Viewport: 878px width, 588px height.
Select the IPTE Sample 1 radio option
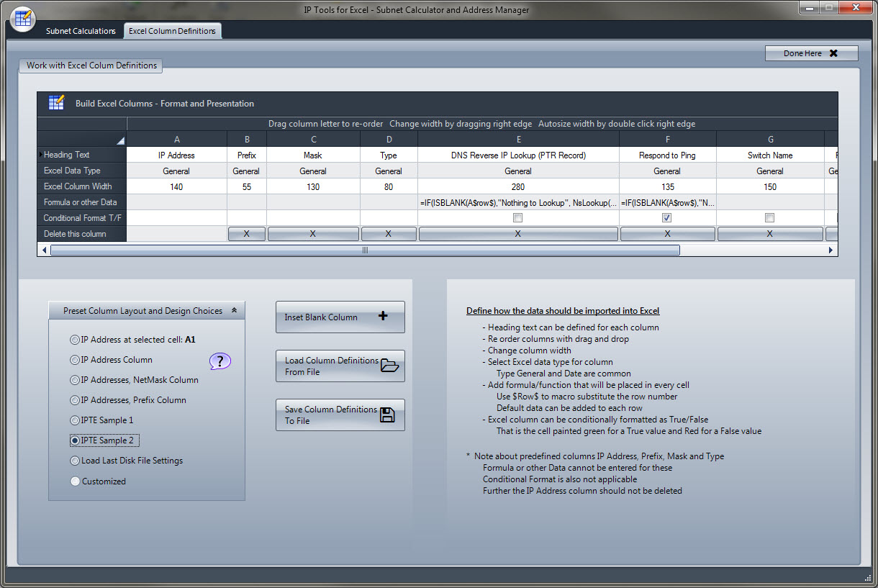click(75, 420)
